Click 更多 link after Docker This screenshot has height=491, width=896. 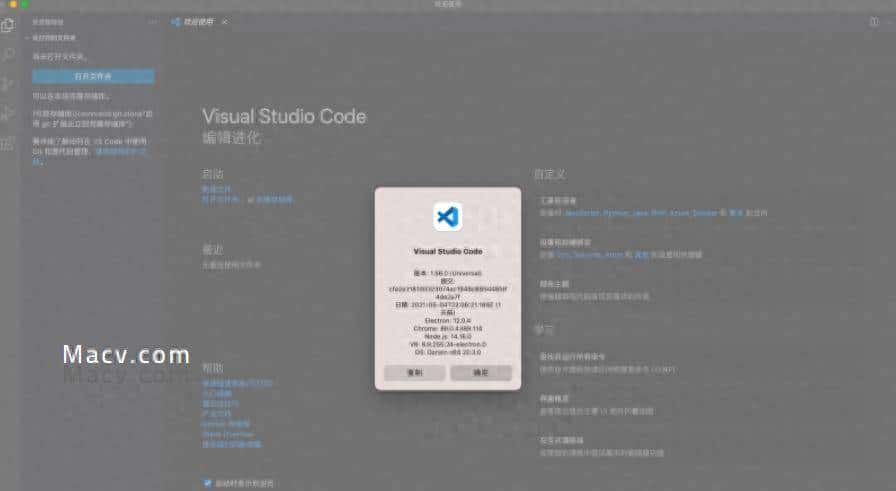click(736, 213)
